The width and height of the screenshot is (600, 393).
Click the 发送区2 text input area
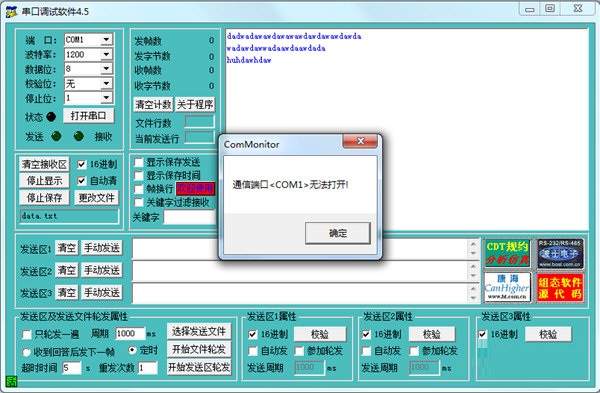pos(300,271)
